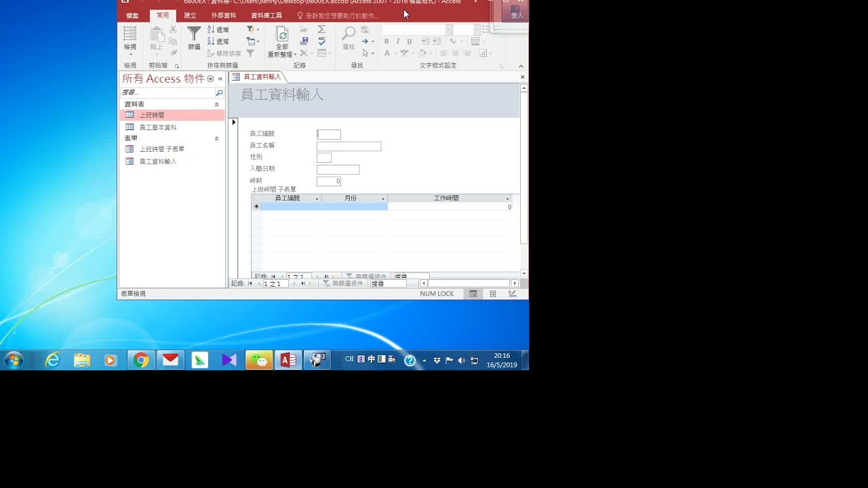Screen dimensions: 868x488
Task: Collapse the ribbon with chevron
Action: [521, 66]
